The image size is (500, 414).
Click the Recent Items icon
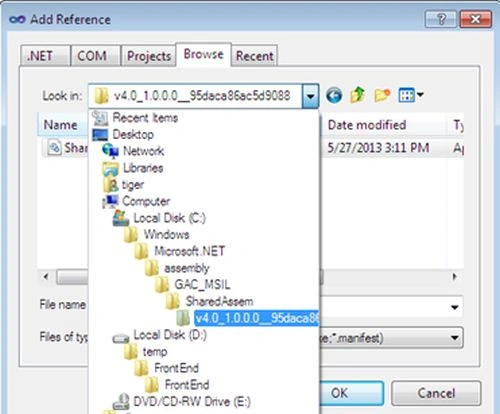[x=100, y=118]
